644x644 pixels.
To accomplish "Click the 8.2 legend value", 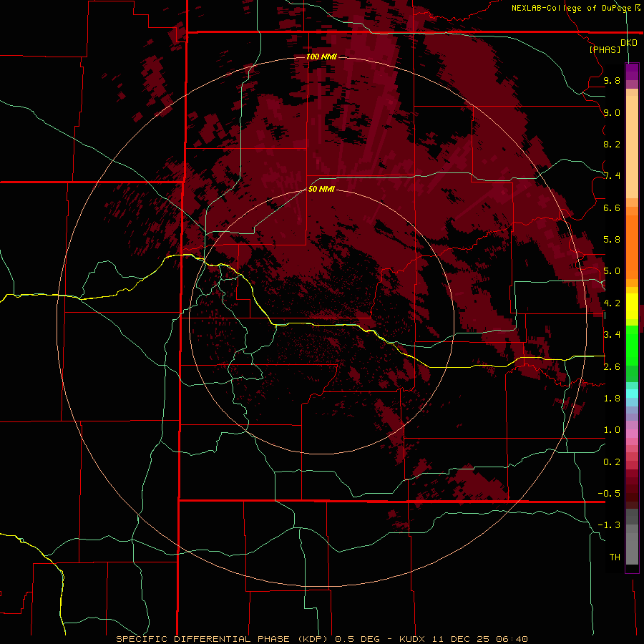I will 612,144.
